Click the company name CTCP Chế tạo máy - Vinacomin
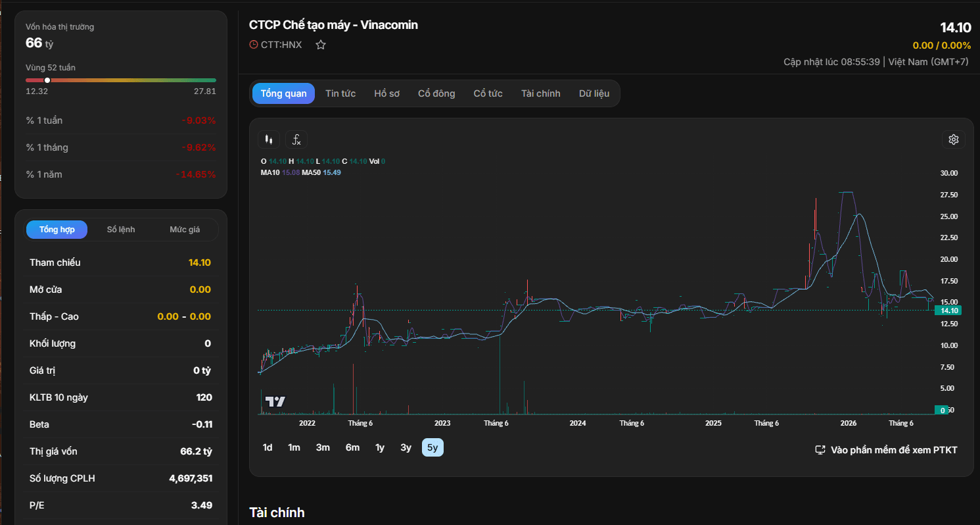 pos(333,25)
